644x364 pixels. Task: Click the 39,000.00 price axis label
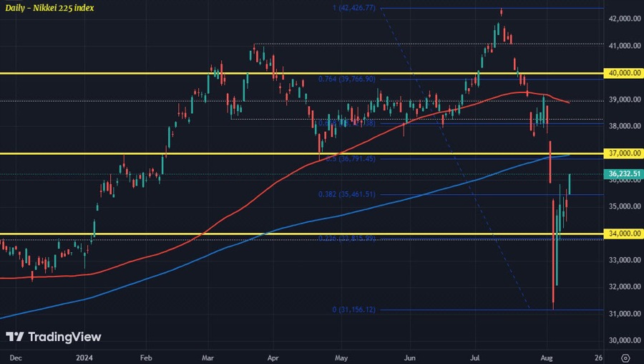pyautogui.click(x=625, y=100)
